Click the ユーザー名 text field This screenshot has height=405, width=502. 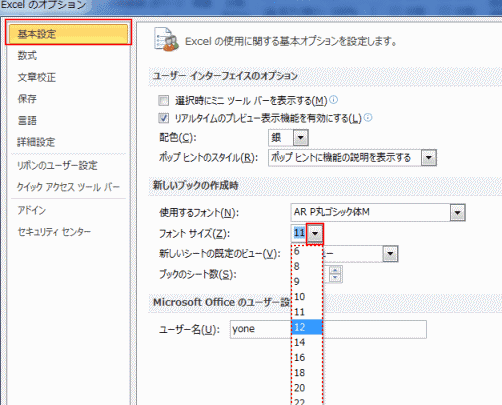point(328,329)
